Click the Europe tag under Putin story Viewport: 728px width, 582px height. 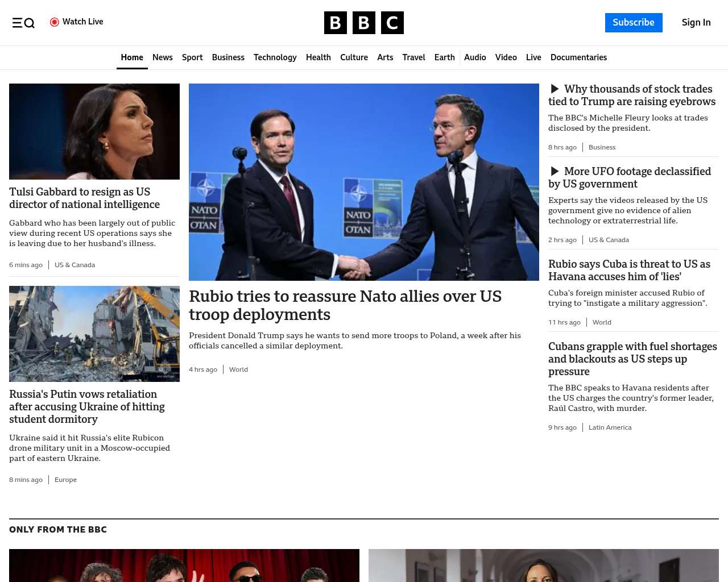[x=65, y=480]
